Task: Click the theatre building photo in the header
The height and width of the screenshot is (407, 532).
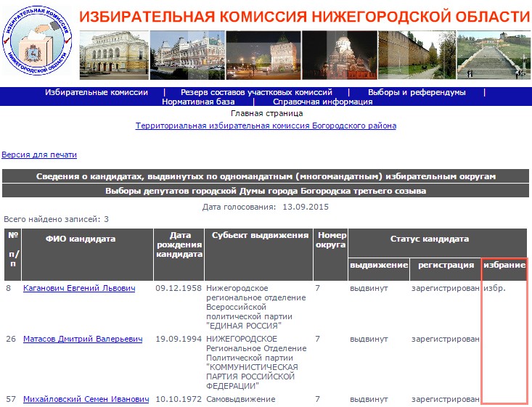Action: (112, 57)
